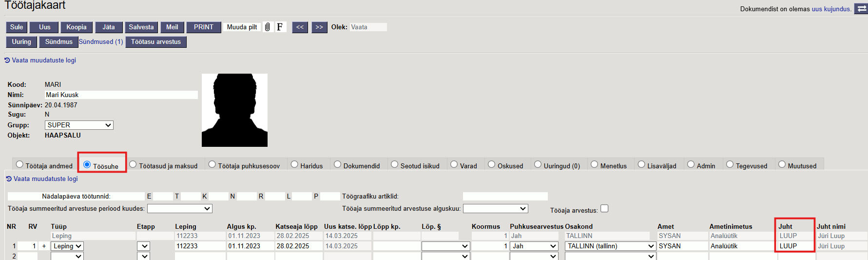The height and width of the screenshot is (260, 868).
Task: Click the bold F icon in toolbar
Action: pyautogui.click(x=280, y=27)
